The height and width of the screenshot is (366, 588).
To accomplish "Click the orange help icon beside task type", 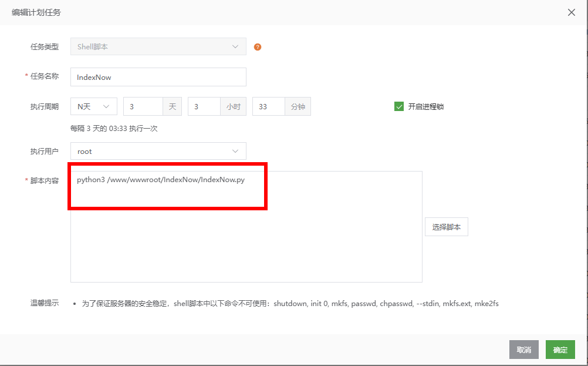I will (x=257, y=46).
